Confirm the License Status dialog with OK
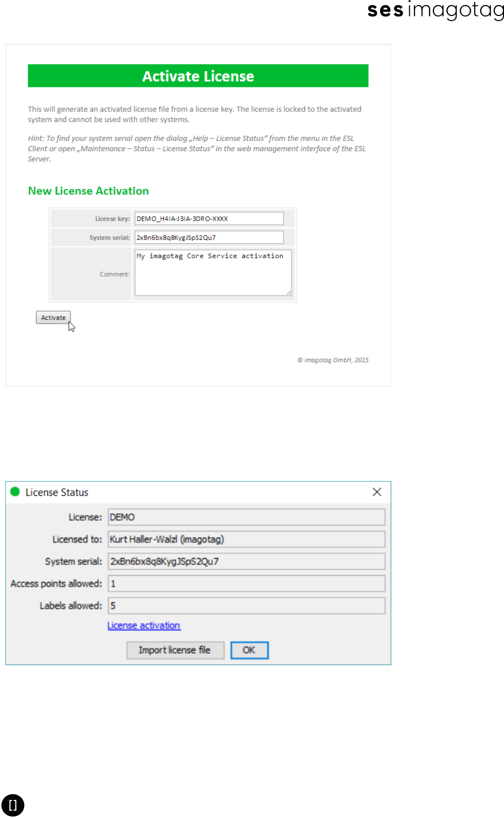 [x=249, y=650]
